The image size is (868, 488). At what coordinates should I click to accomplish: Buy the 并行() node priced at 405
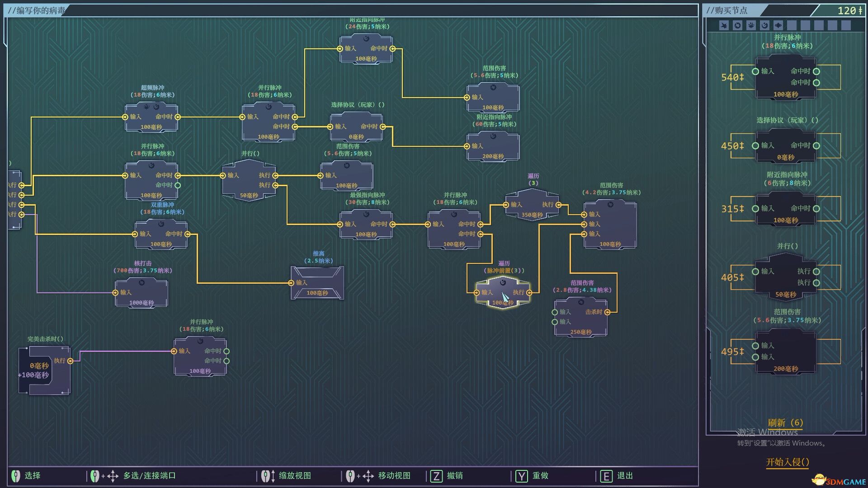click(x=785, y=277)
